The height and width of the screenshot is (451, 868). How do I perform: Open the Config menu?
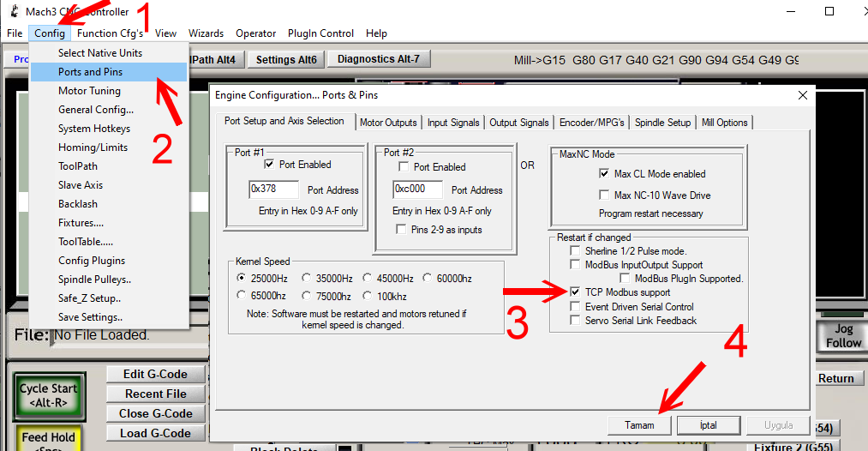[50, 33]
